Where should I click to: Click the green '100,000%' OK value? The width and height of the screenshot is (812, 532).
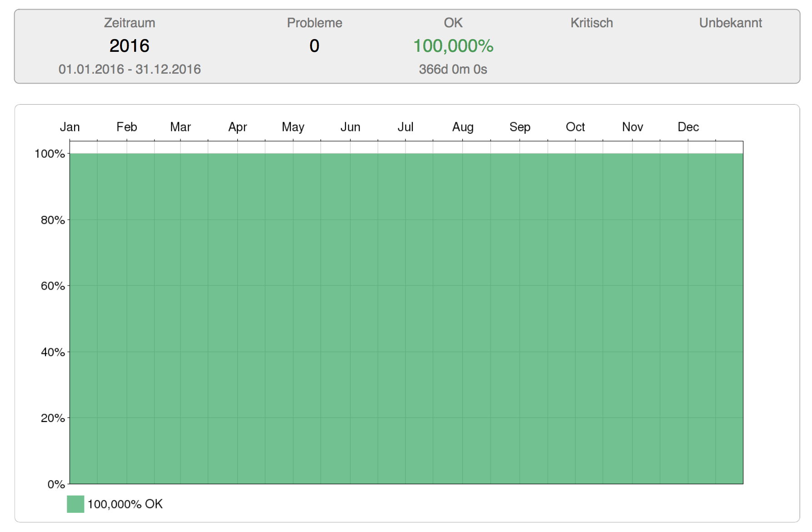[x=453, y=46]
